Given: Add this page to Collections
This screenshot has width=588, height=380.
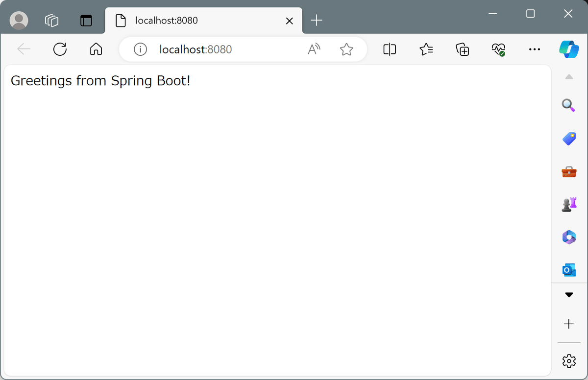Looking at the screenshot, I should pos(462,49).
